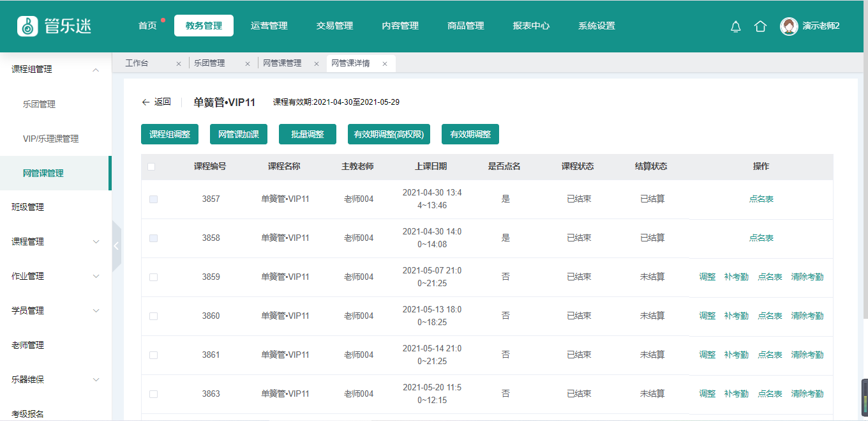Open 点名表 for course 3857
The height and width of the screenshot is (421, 868).
click(761, 199)
